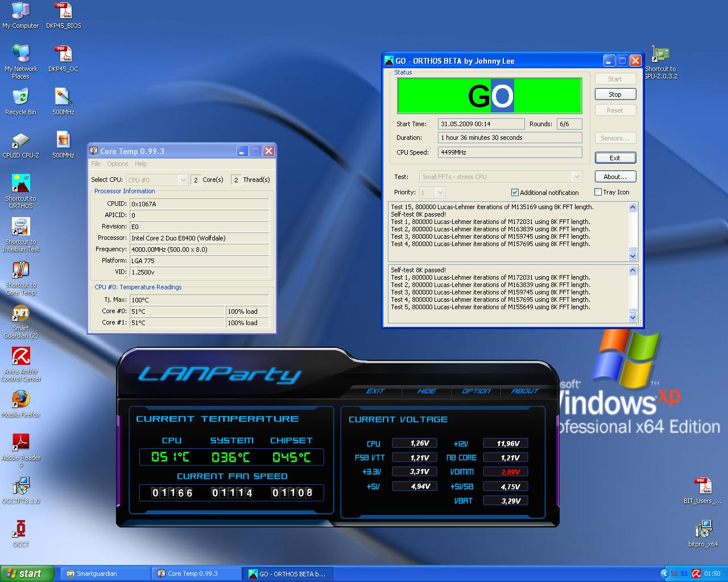Enable the Tray Icon checkbox

pyautogui.click(x=598, y=192)
